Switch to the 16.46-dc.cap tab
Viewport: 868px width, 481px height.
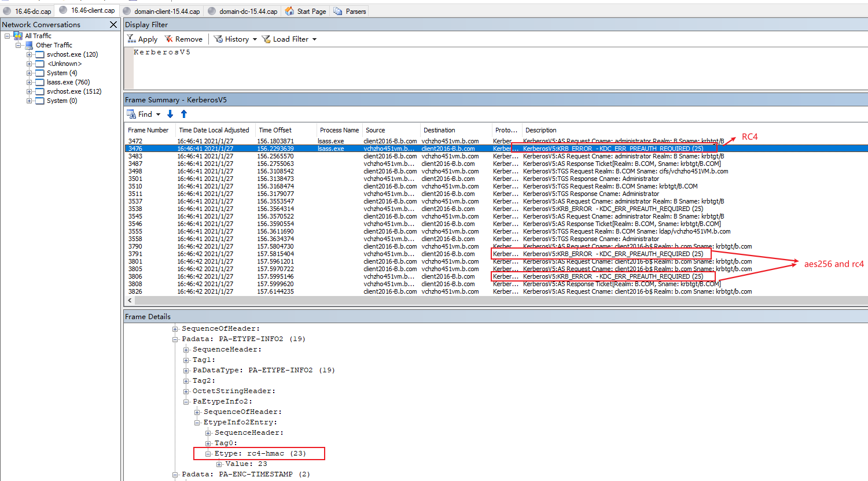pos(27,11)
